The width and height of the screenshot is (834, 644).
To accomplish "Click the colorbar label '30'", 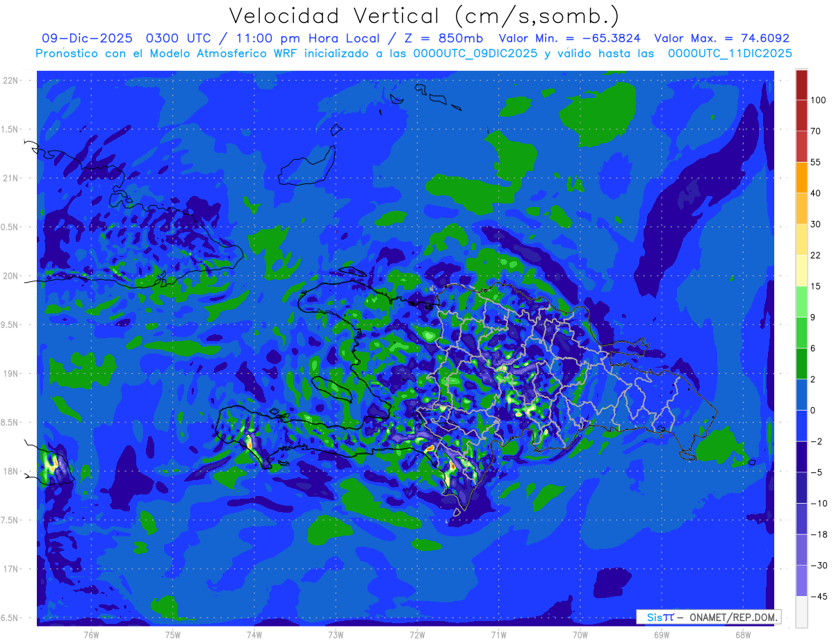I will coord(816,224).
